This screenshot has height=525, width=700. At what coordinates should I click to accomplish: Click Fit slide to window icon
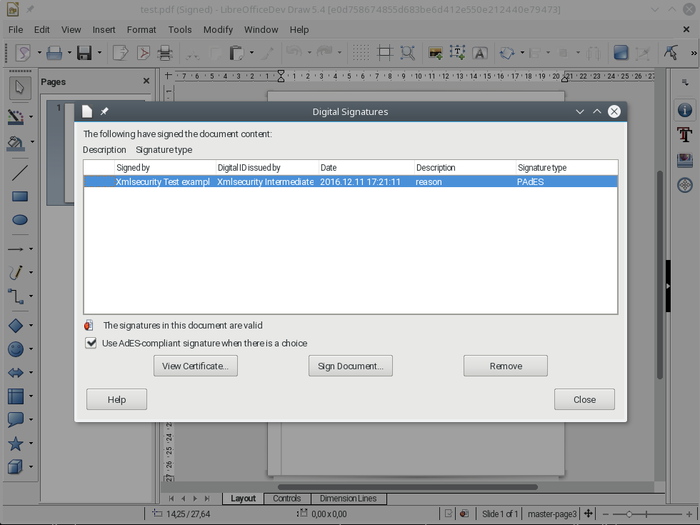point(588,513)
